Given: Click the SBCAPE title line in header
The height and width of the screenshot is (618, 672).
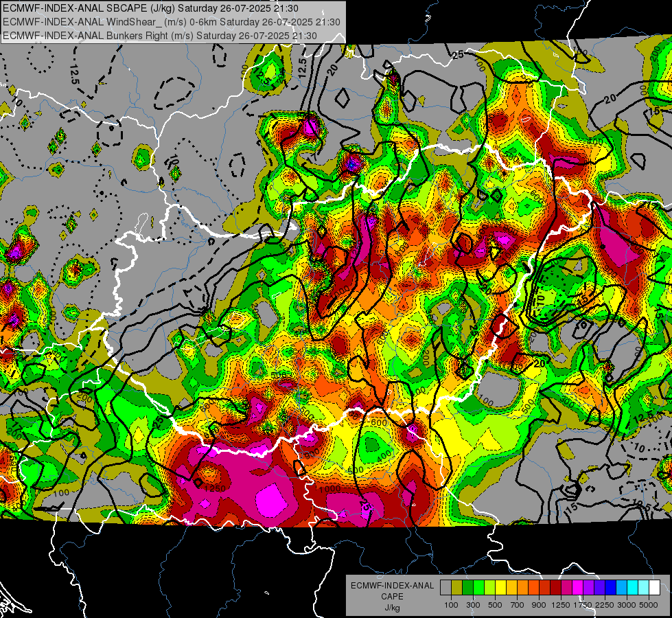Looking at the screenshot, I should (151, 8).
